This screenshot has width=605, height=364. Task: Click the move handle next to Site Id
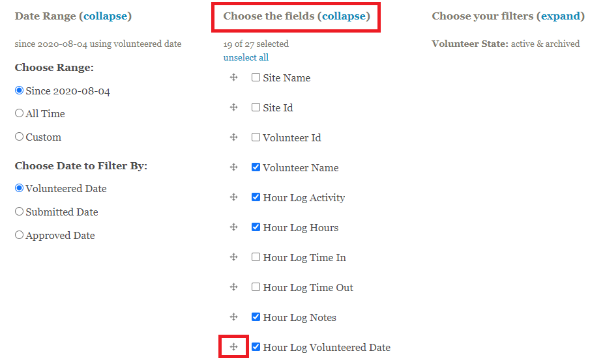(x=233, y=107)
